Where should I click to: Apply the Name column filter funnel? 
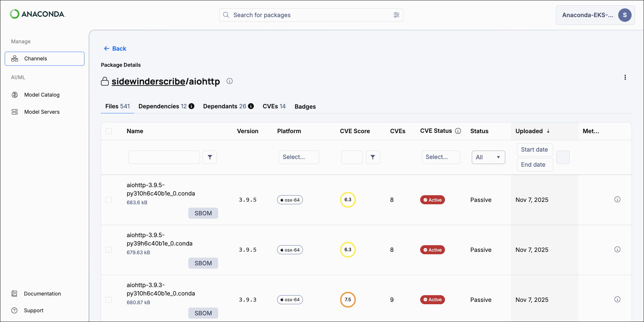tap(210, 157)
